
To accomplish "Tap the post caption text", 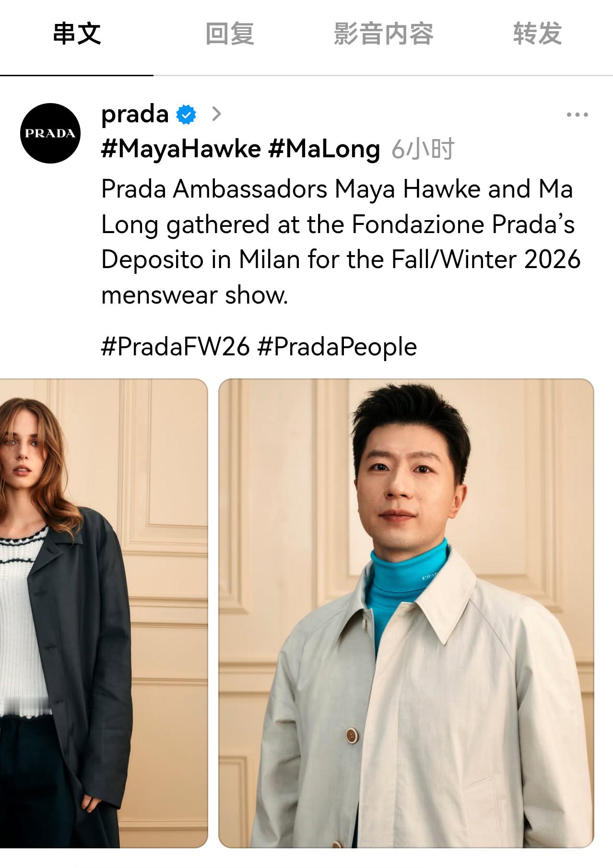I will click(x=341, y=242).
